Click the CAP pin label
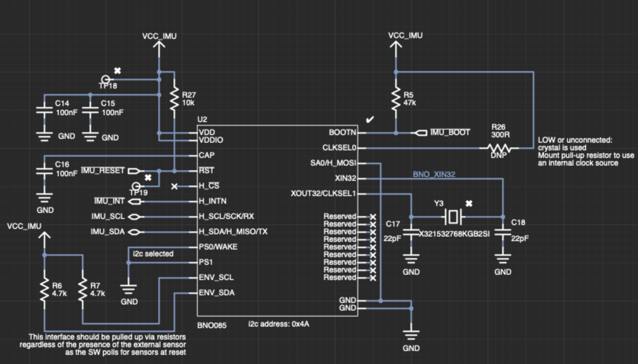The height and width of the screenshot is (364, 638). click(x=207, y=155)
